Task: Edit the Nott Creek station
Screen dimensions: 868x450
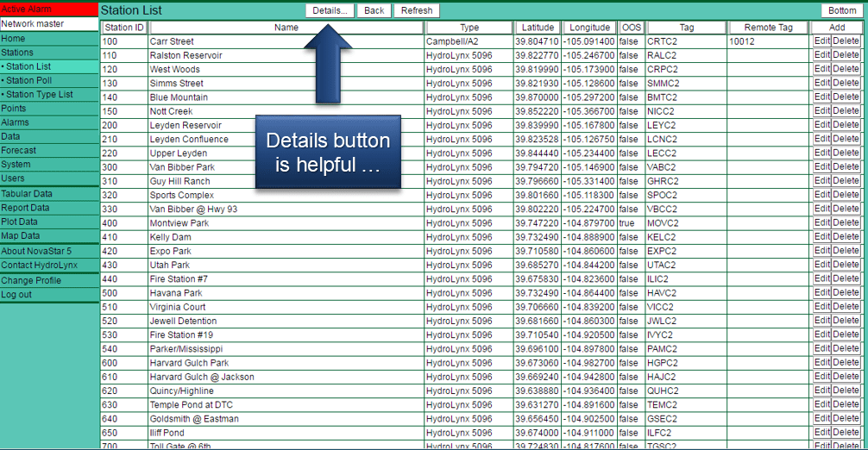Action: 822,111
